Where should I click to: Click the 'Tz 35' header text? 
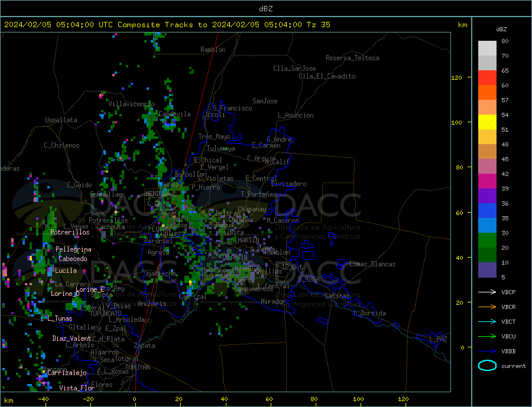pos(318,25)
